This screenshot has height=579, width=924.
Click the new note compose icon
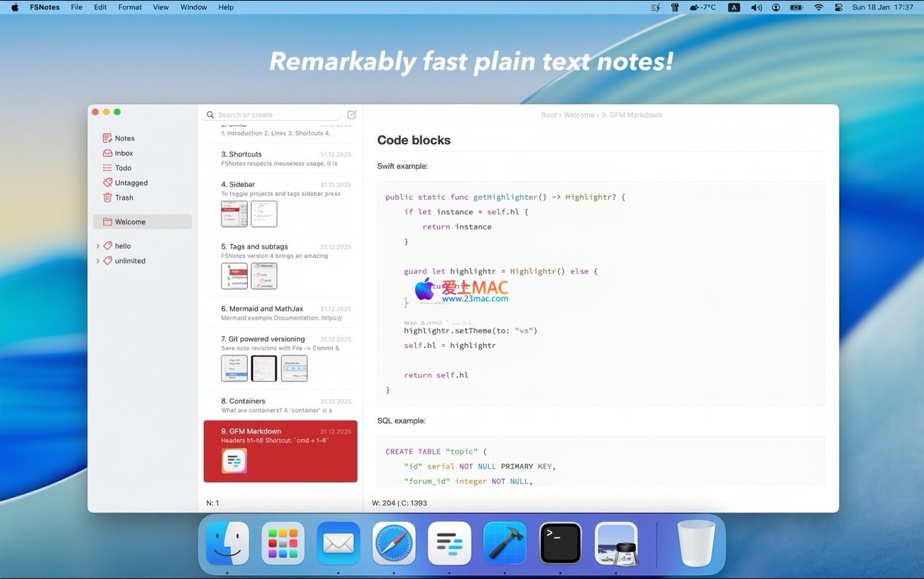[x=352, y=115]
